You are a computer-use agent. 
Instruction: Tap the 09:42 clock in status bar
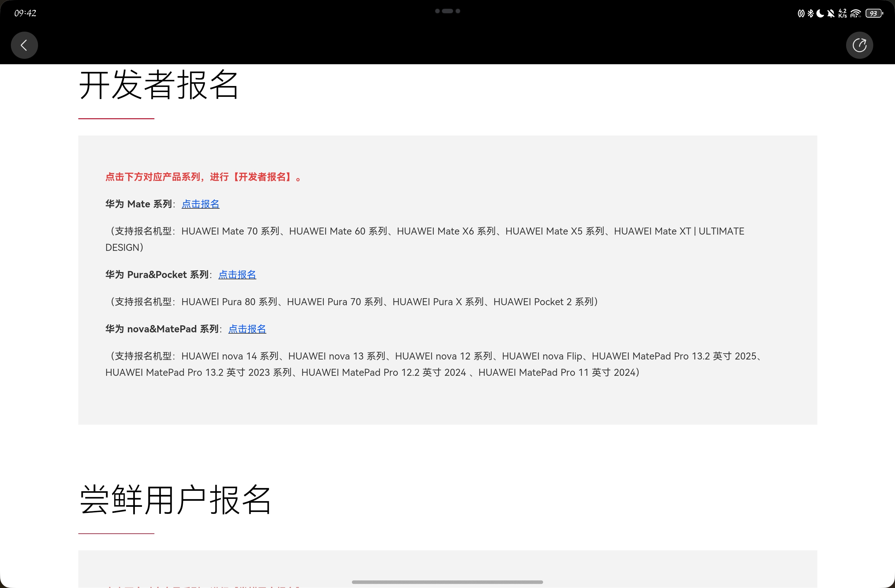click(25, 13)
